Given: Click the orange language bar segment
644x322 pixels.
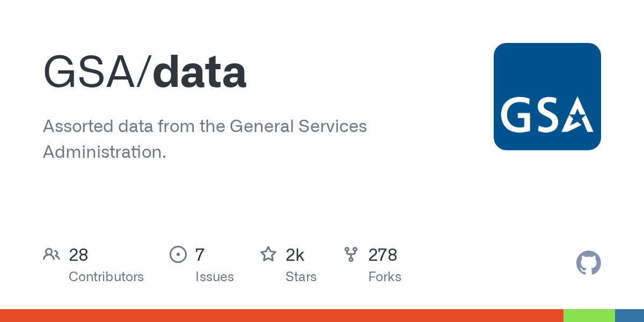Looking at the screenshot, I should click(282, 316).
